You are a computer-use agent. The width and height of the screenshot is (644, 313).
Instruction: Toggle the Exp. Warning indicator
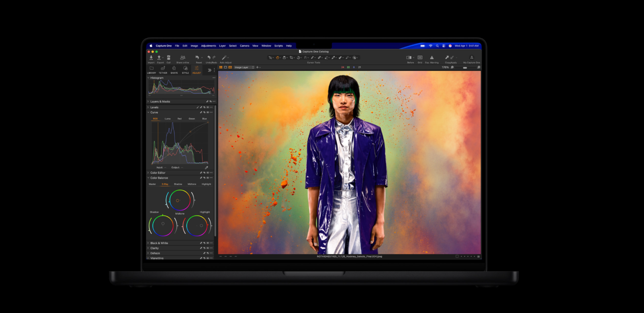[432, 58]
